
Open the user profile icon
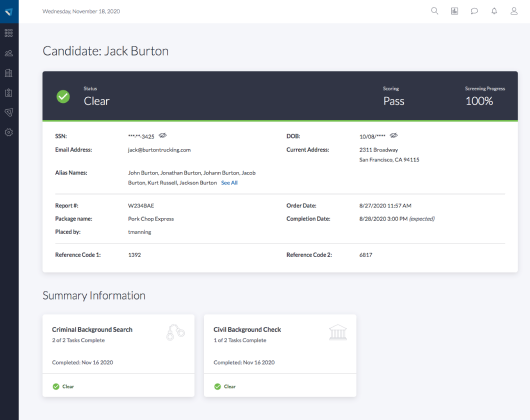tap(514, 11)
